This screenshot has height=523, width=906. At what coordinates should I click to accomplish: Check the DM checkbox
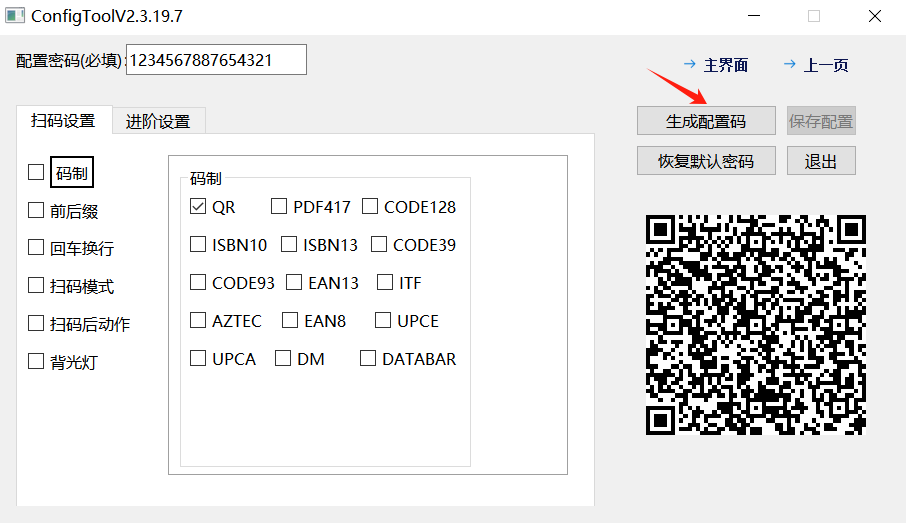(283, 358)
